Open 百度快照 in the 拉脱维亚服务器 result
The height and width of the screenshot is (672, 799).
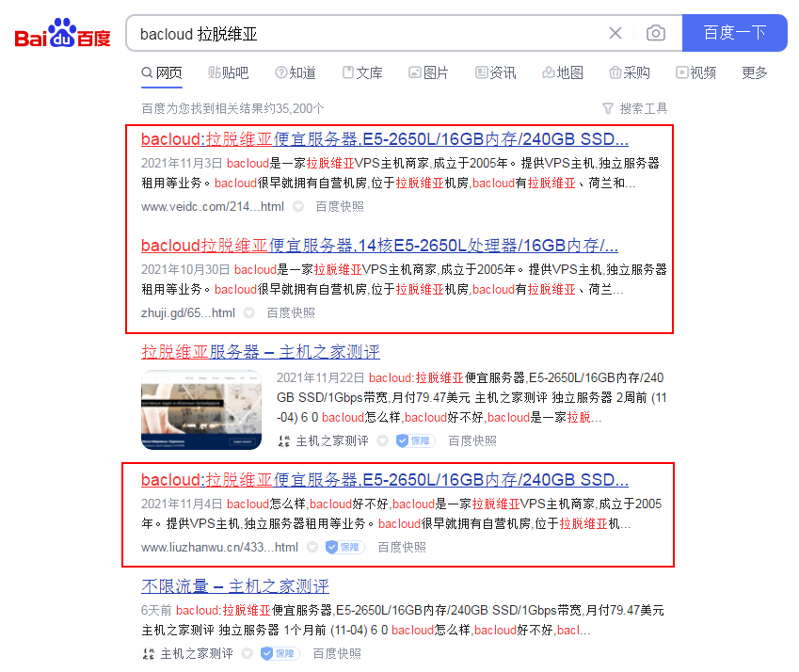[472, 440]
